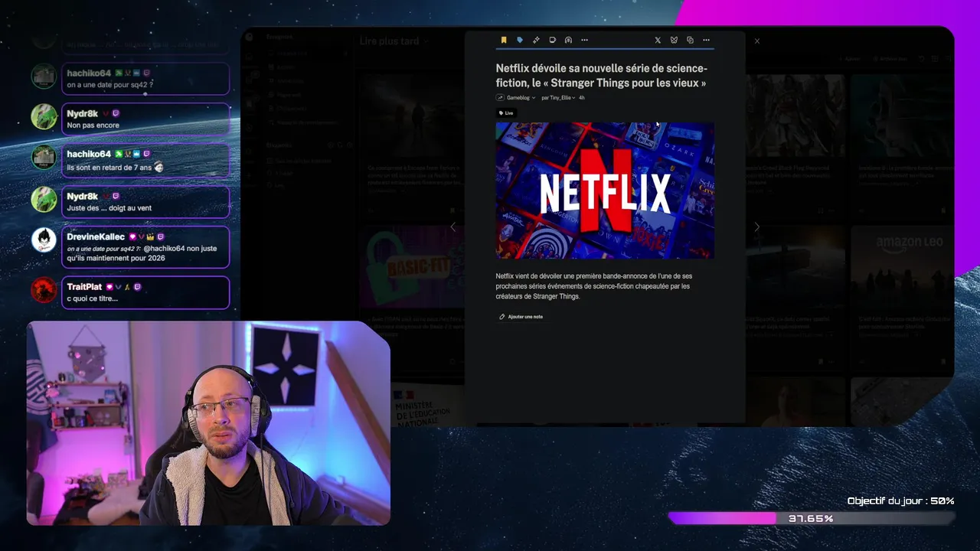
Task: Click TraitPlat message 'c quoi ce titre...'
Action: (92, 298)
